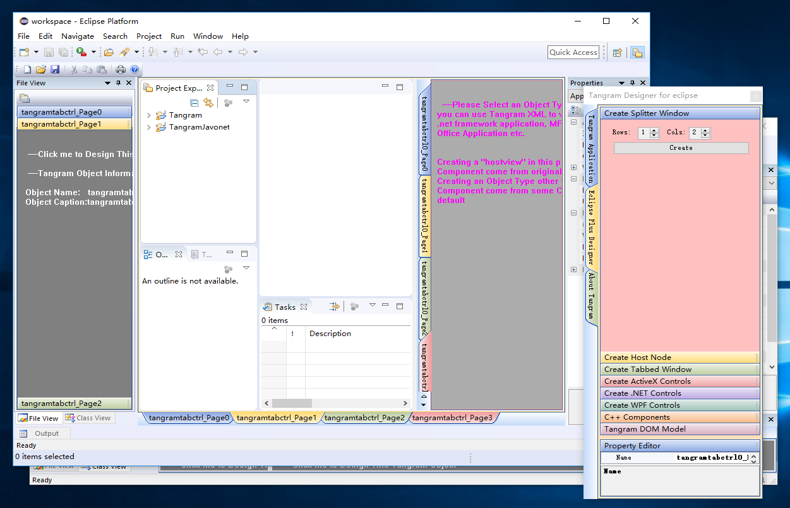Viewport: 790px width, 508px height.
Task: Click the New wizard icon in Eclipse toolbar
Action: click(x=24, y=52)
